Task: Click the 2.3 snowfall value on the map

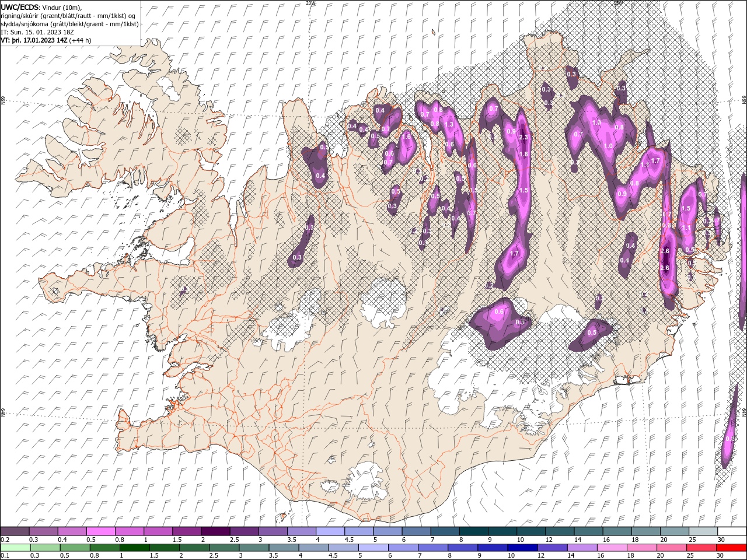Action: pyautogui.click(x=523, y=138)
